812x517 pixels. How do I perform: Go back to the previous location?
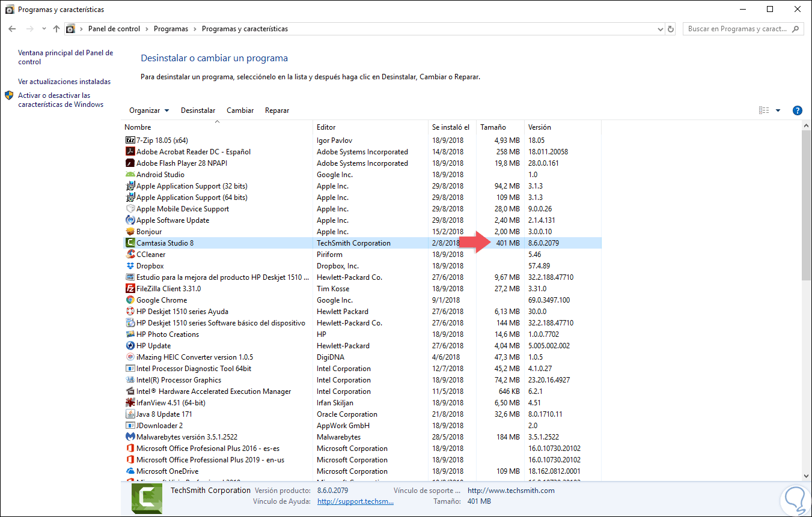click(x=12, y=29)
